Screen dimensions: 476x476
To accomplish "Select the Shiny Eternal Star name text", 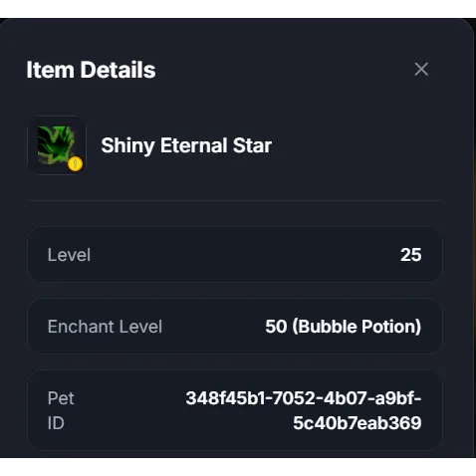I will point(186,145).
